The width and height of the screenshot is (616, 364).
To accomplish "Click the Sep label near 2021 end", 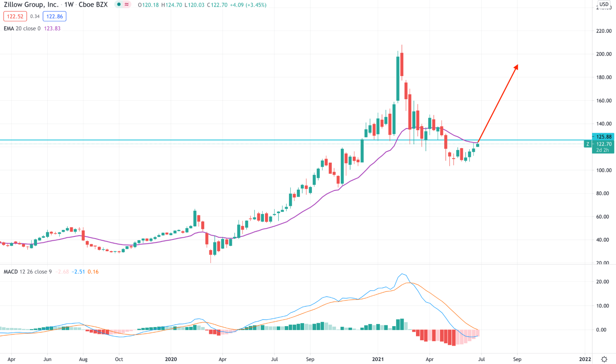I will 517,359.
